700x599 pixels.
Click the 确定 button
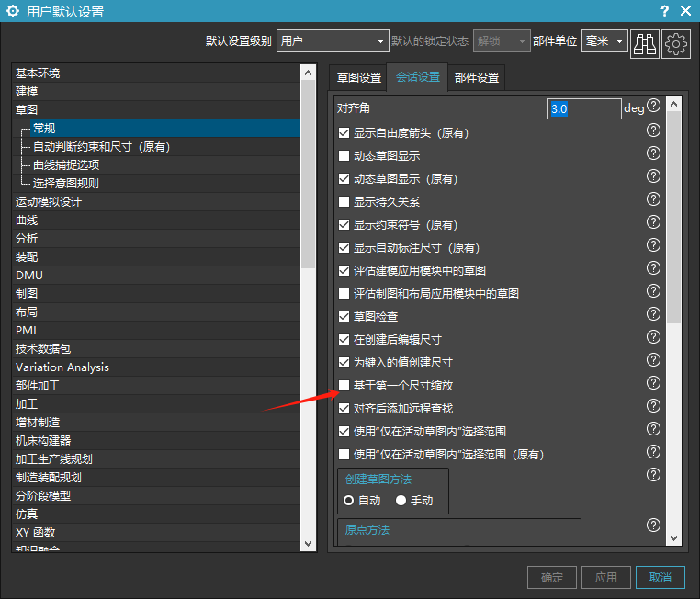552,578
